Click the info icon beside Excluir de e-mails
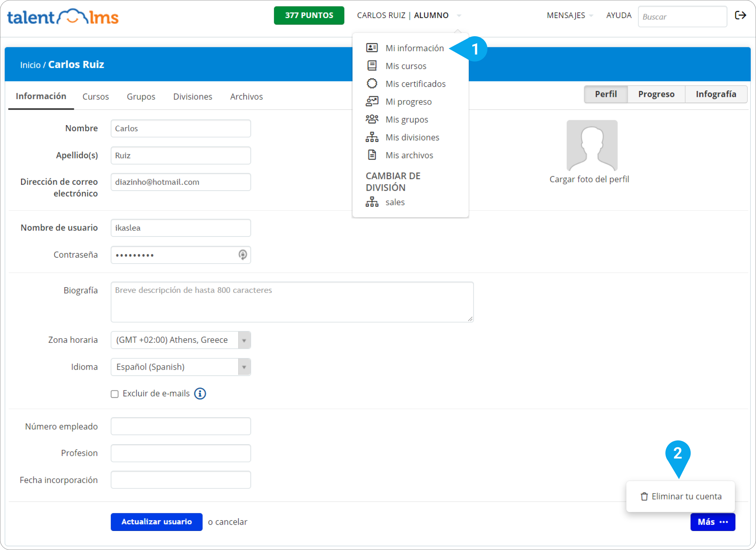The image size is (756, 550). pos(200,394)
